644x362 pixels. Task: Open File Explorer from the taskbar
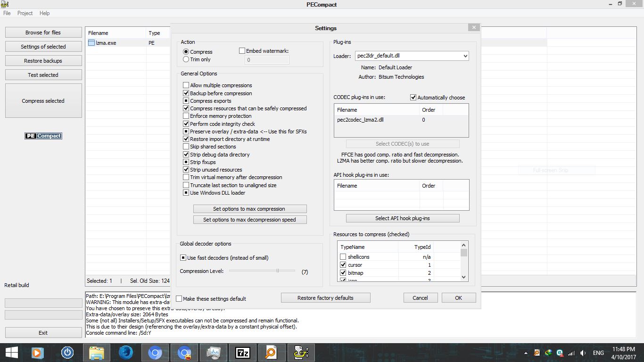97,353
